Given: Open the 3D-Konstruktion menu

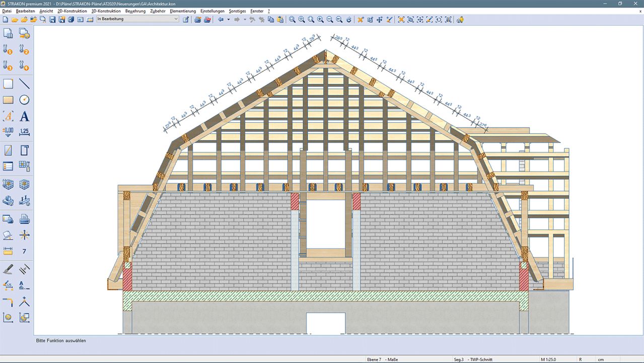Looking at the screenshot, I should coord(106,11).
